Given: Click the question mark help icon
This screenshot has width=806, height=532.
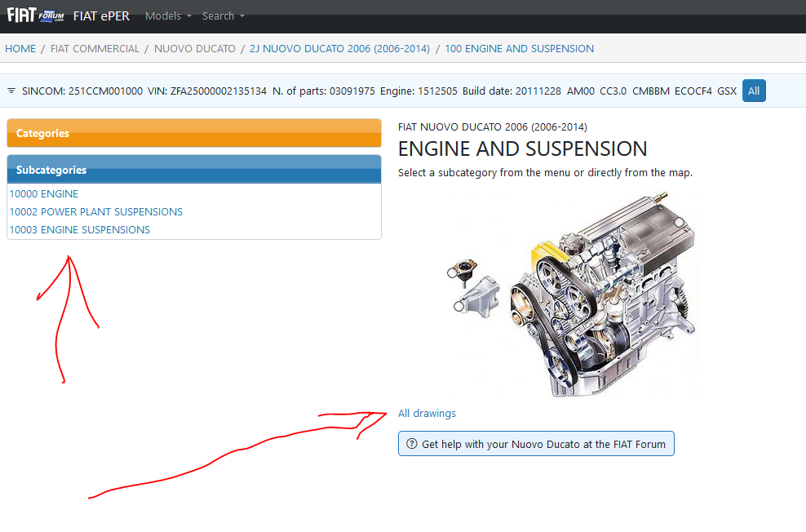Looking at the screenshot, I should (x=412, y=444).
